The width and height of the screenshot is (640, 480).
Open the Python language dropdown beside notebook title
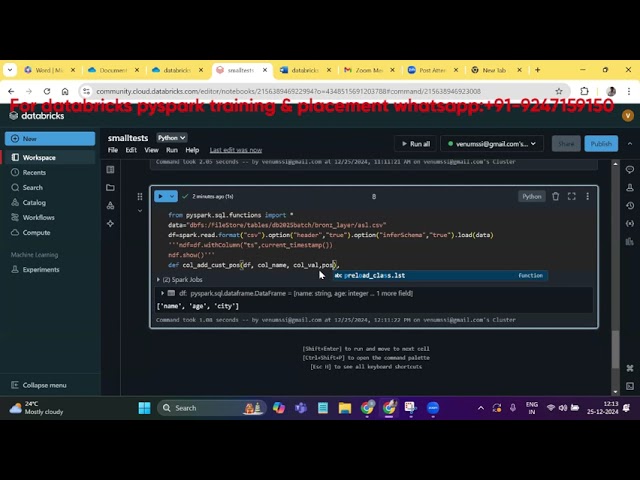(171, 138)
